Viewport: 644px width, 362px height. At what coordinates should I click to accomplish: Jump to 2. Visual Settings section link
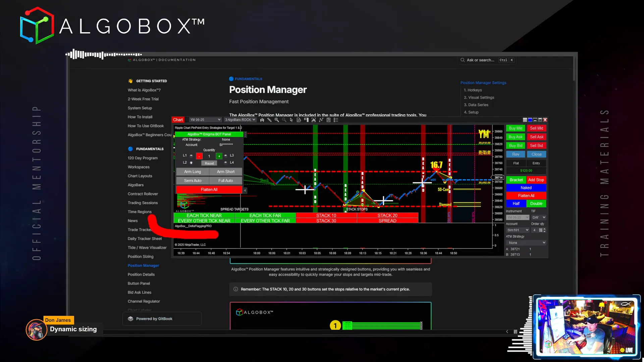(479, 98)
